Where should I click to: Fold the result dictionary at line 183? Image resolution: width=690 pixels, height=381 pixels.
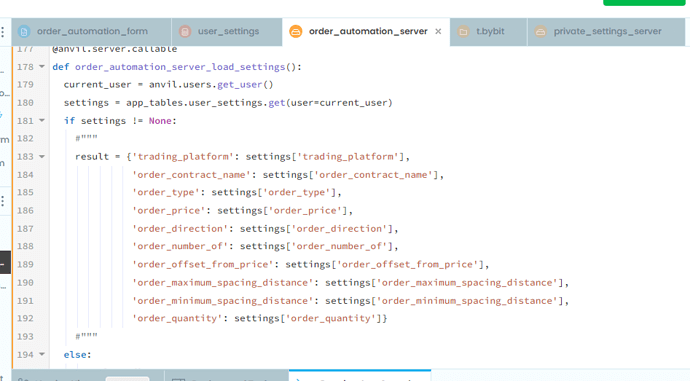tap(42, 156)
